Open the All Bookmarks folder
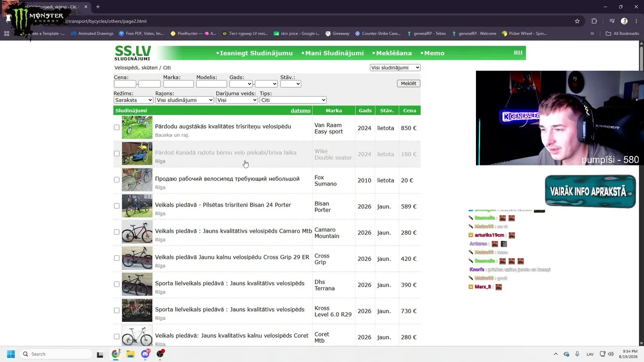This screenshot has height=362, width=644. (622, 34)
